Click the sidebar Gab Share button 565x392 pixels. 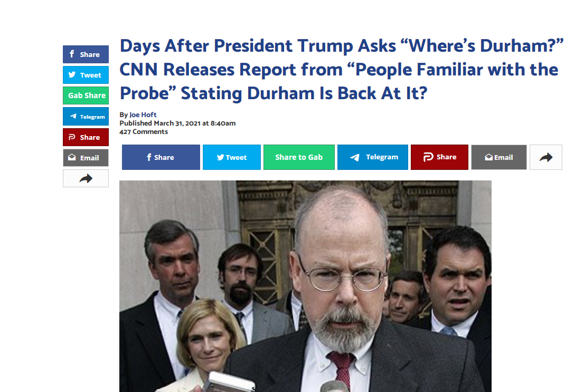pyautogui.click(x=86, y=95)
